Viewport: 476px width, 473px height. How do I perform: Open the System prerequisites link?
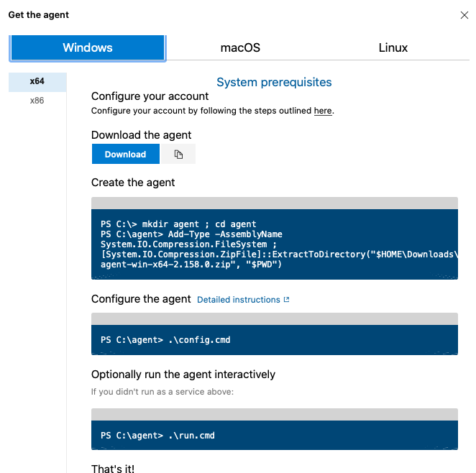tap(274, 83)
